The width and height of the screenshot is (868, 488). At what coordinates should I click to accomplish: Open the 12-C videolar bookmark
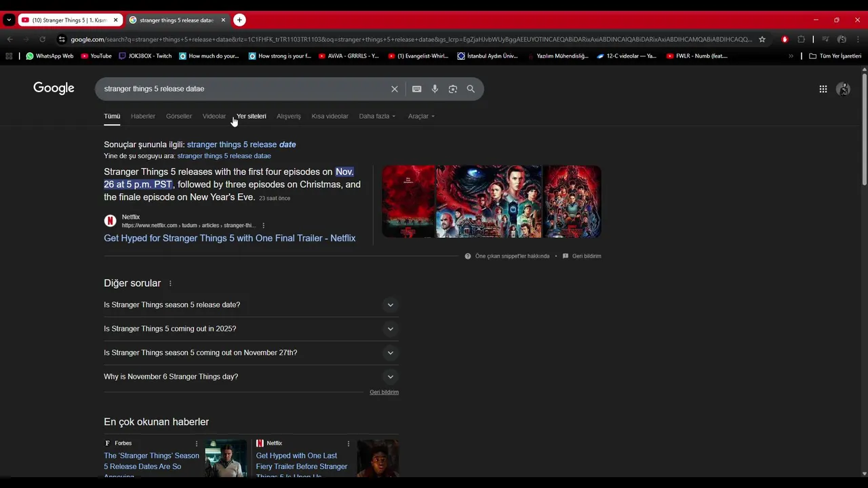(x=627, y=56)
